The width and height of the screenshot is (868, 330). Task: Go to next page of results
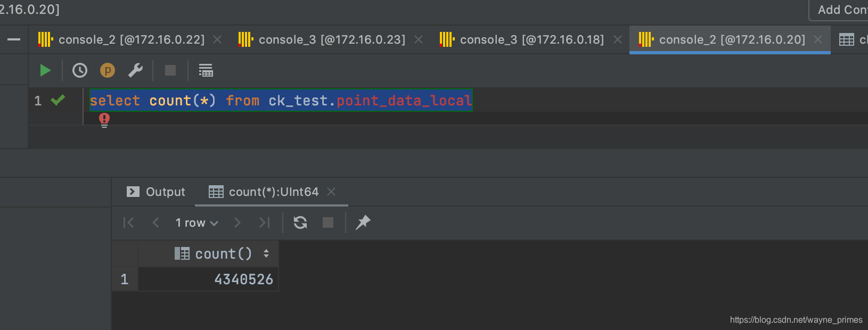pyautogui.click(x=238, y=222)
